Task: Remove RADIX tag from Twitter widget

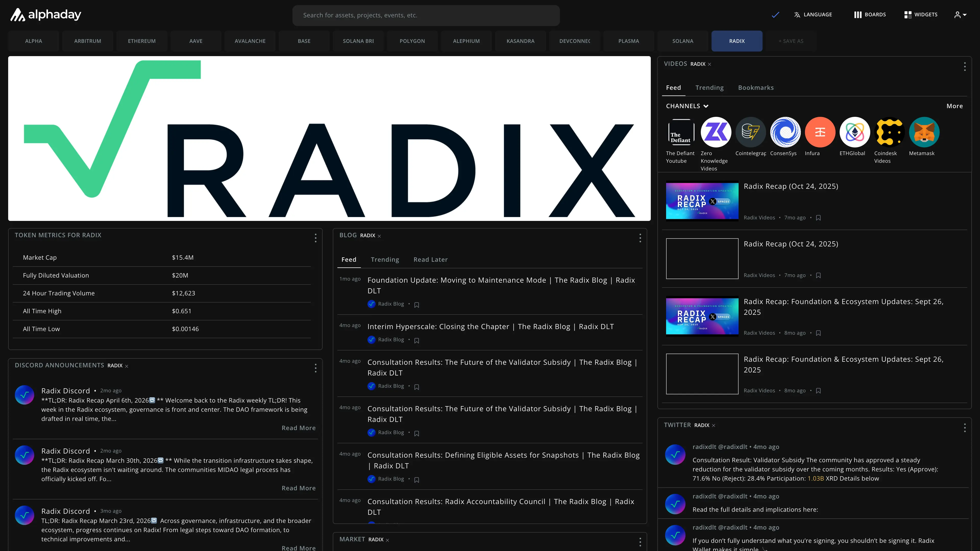Action: coord(714,425)
